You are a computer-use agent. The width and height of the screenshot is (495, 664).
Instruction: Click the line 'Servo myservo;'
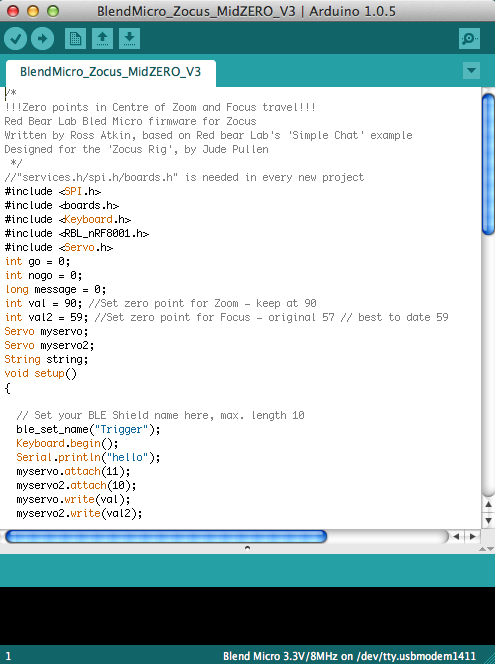click(46, 331)
